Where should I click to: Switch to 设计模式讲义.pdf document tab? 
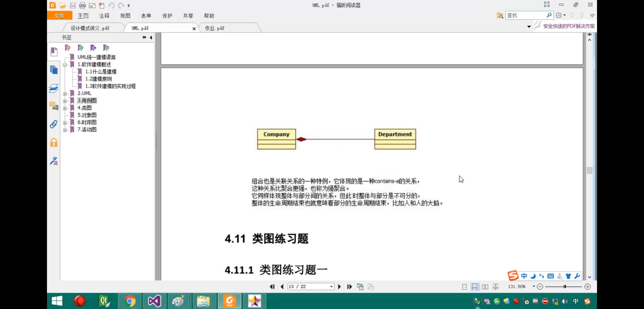pyautogui.click(x=90, y=28)
